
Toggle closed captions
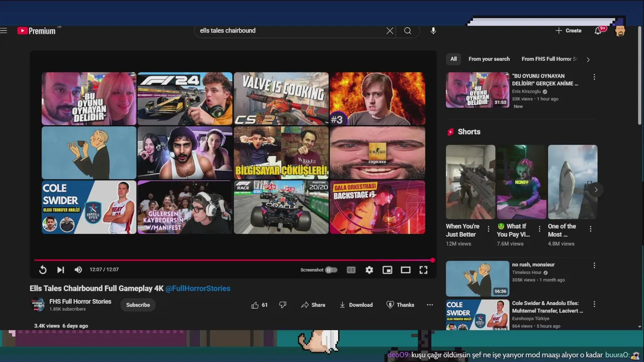pyautogui.click(x=351, y=270)
